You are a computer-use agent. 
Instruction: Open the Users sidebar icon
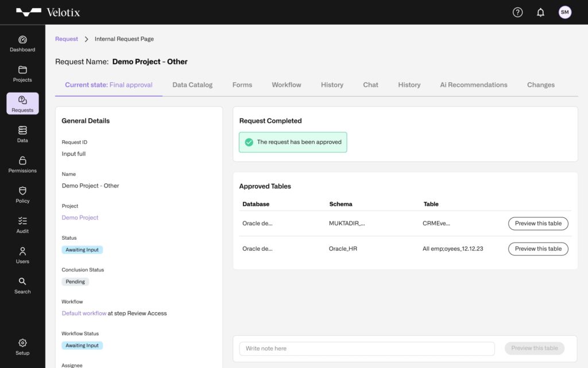coord(22,251)
